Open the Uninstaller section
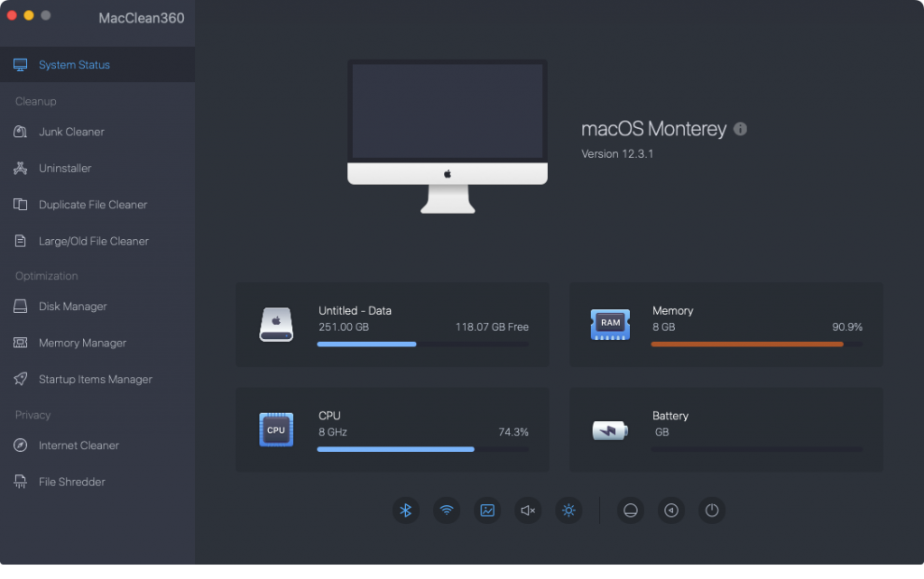 point(97,169)
